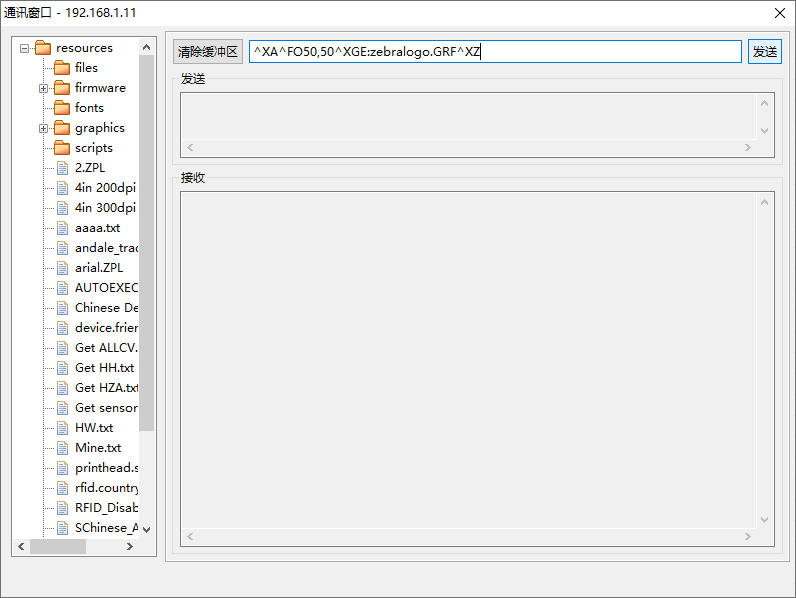Viewport: 796px width, 598px height.
Task: Expand the graphics folder node
Action: (44, 128)
